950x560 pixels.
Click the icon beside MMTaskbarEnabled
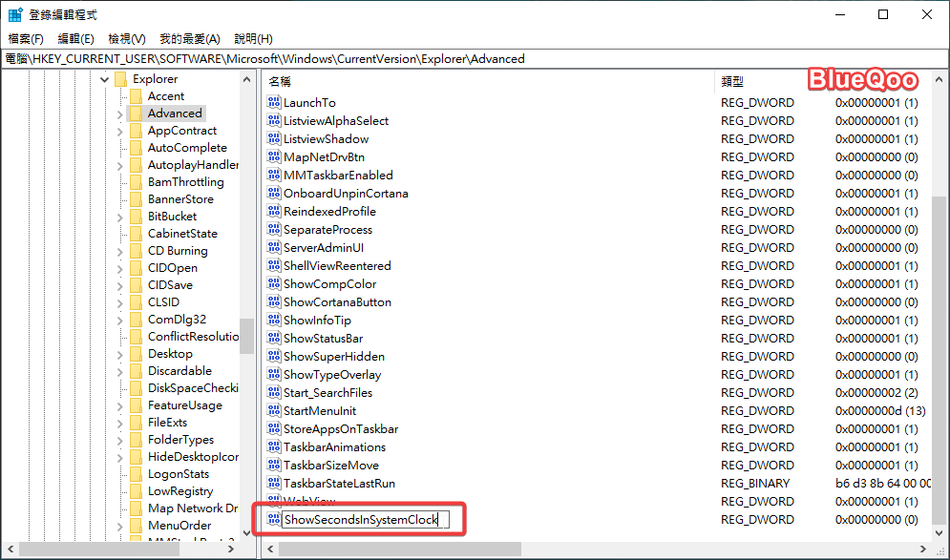point(274,176)
